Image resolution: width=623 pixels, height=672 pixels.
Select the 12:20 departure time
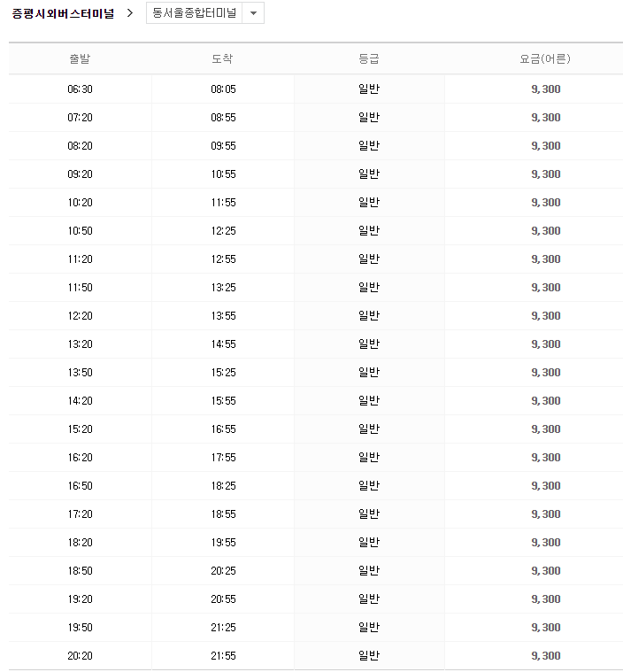pyautogui.click(x=81, y=316)
